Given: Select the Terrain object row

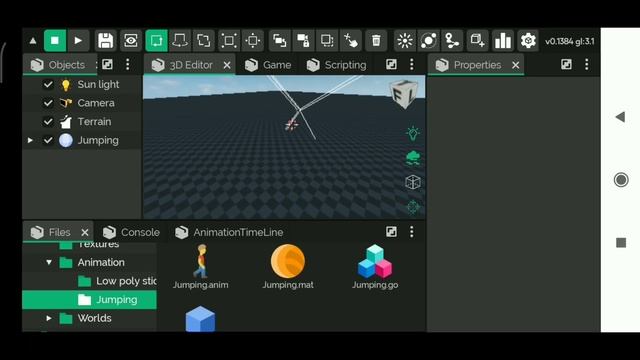Looking at the screenshot, I should (x=82, y=122).
